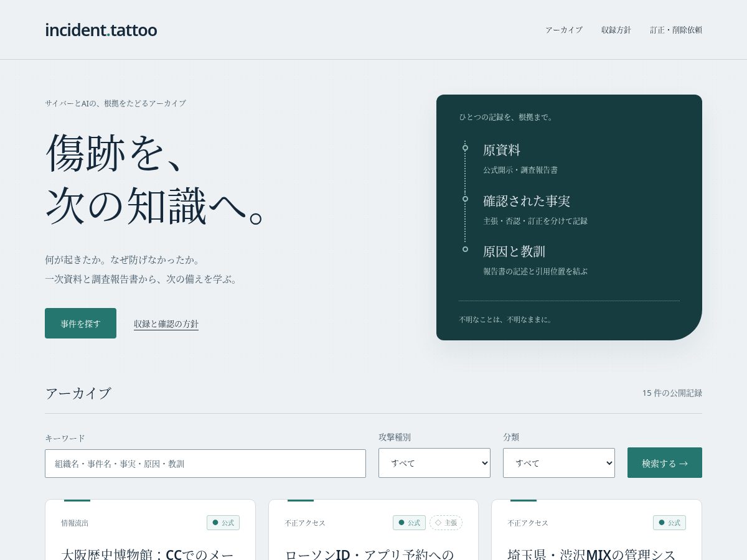The height and width of the screenshot is (560, 747).
Task: Click 不正アクセス label on ローソンID card
Action: pyautogui.click(x=305, y=523)
